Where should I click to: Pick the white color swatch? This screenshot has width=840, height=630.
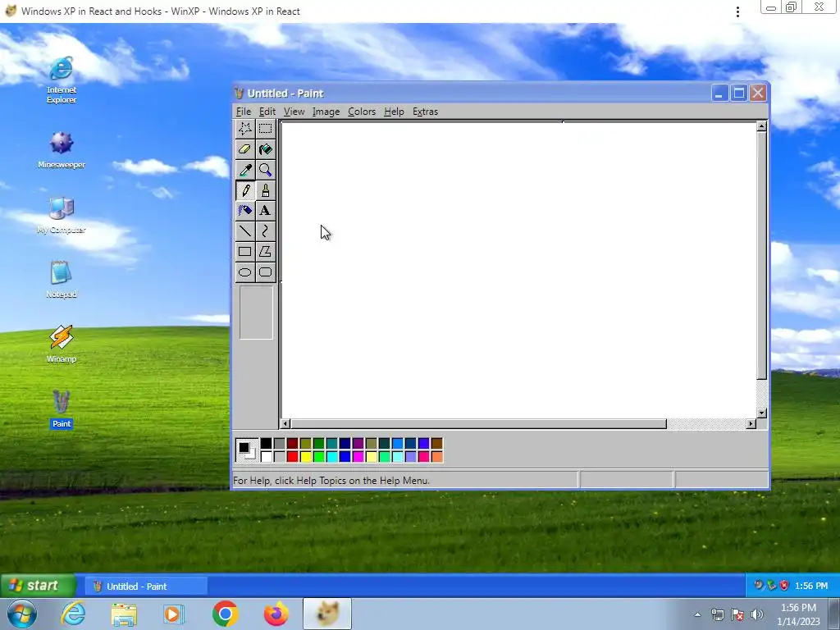pyautogui.click(x=267, y=456)
